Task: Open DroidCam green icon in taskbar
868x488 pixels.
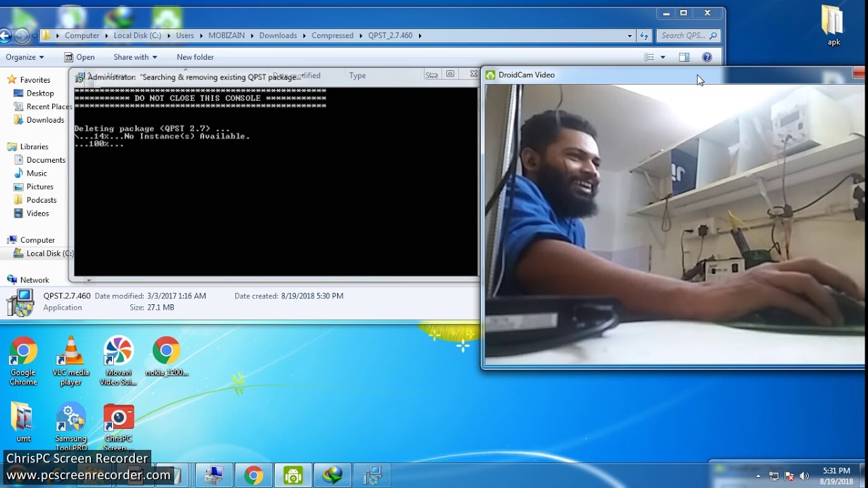Action: point(293,476)
